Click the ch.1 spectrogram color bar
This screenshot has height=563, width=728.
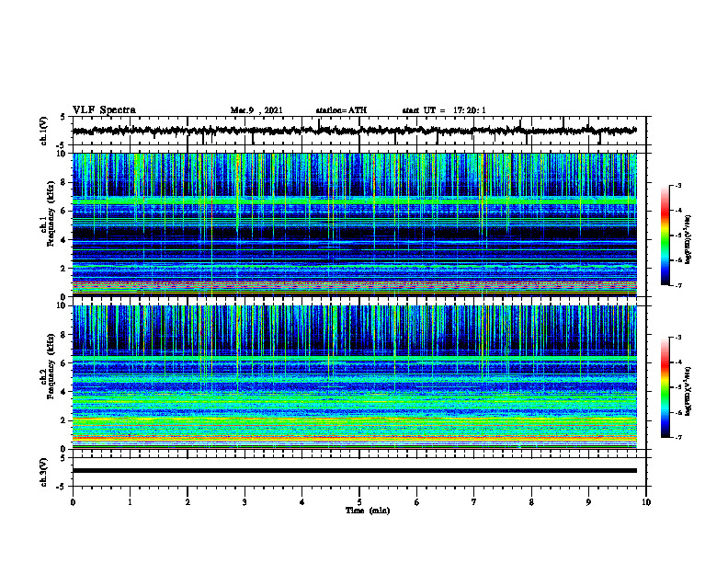(x=665, y=236)
